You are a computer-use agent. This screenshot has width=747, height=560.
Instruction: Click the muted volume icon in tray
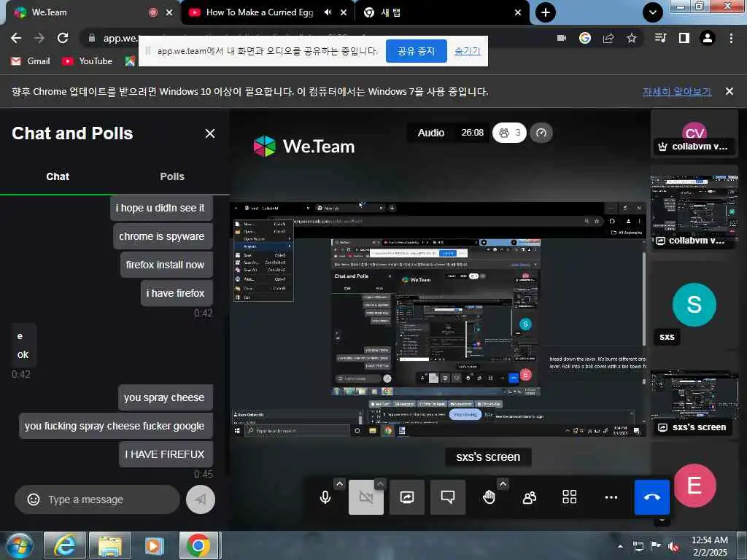673,546
